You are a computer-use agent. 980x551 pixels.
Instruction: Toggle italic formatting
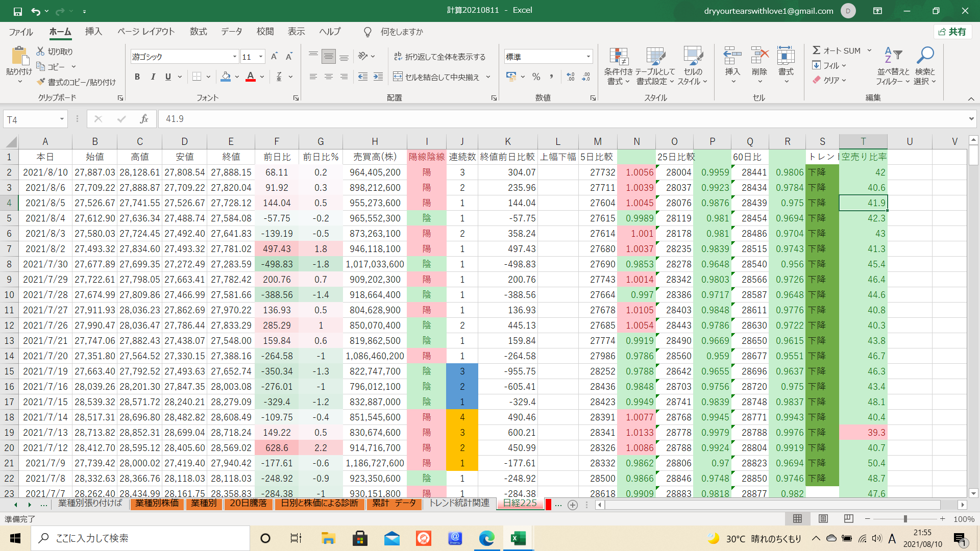point(153,77)
